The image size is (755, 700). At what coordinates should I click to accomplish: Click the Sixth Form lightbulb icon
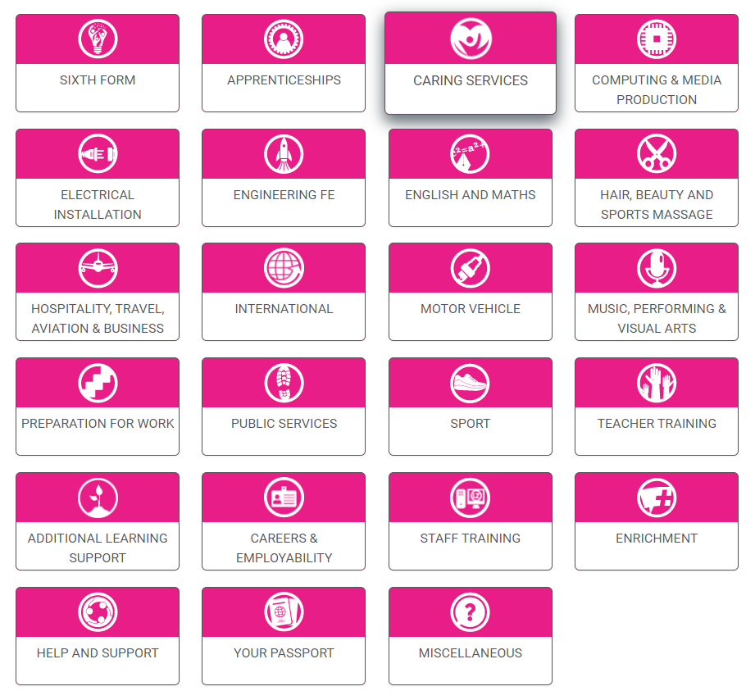click(x=98, y=39)
